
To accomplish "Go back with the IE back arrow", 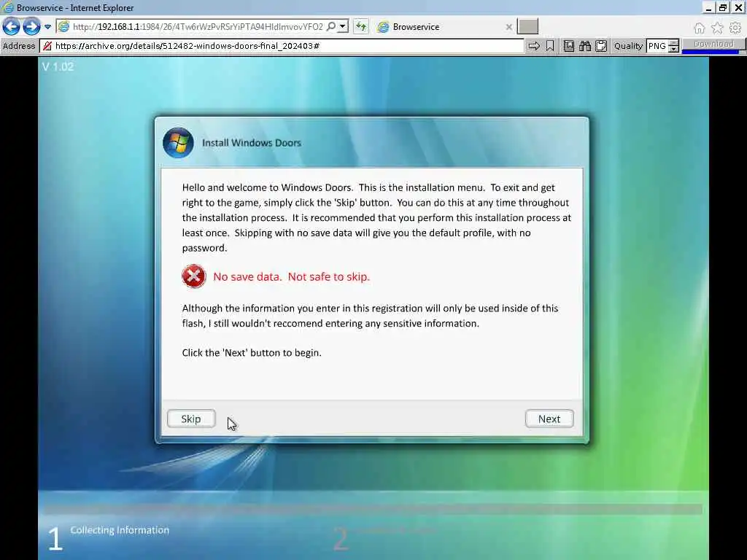I will (x=11, y=27).
